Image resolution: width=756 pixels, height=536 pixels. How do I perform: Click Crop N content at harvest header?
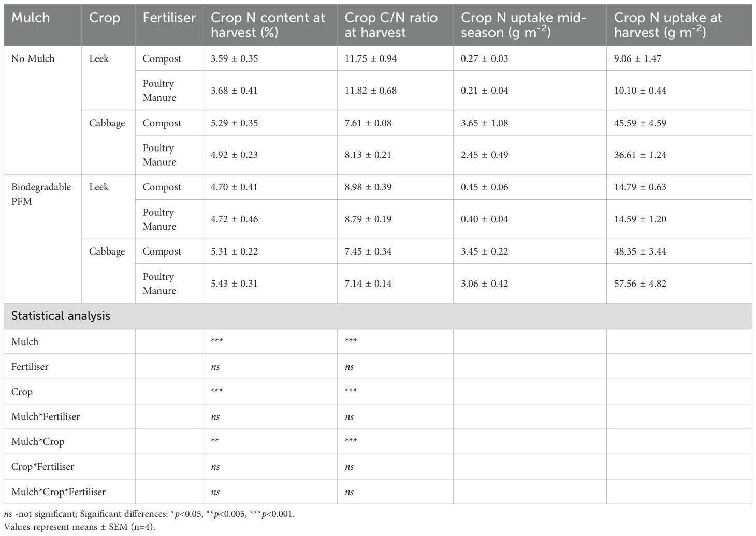point(268,25)
